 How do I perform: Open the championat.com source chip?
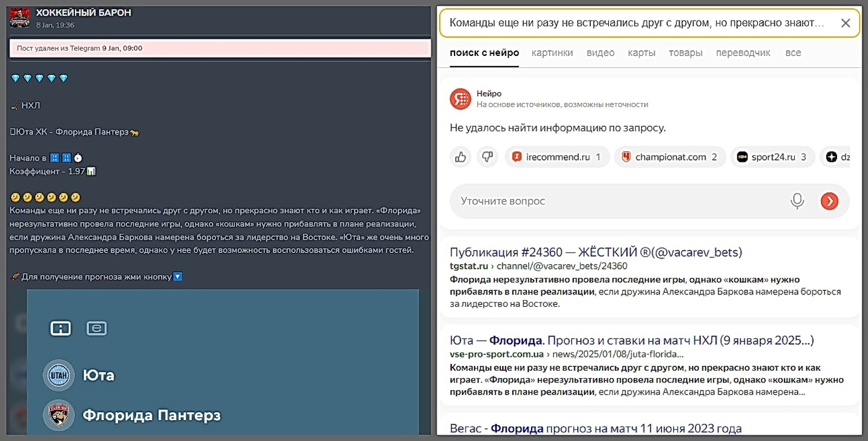[x=669, y=157]
